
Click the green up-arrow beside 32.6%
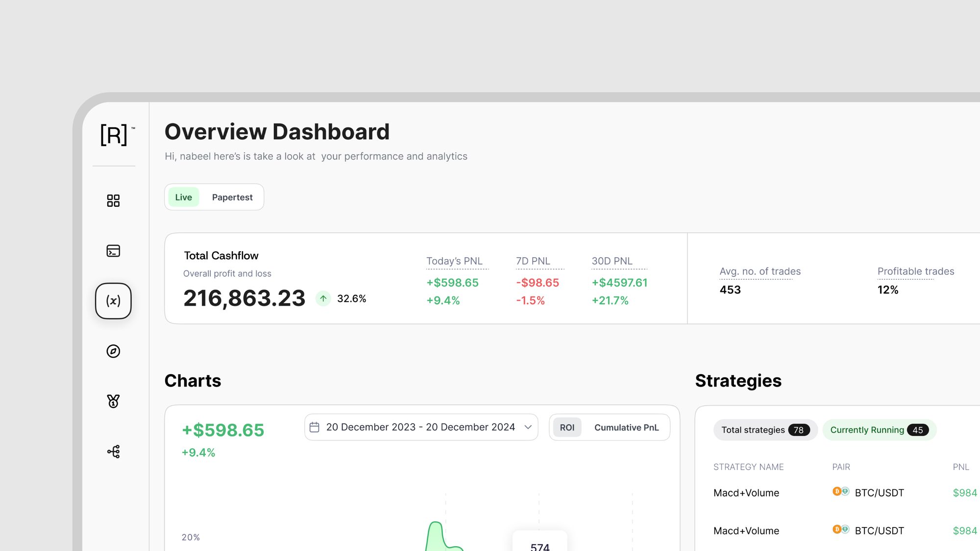click(323, 298)
